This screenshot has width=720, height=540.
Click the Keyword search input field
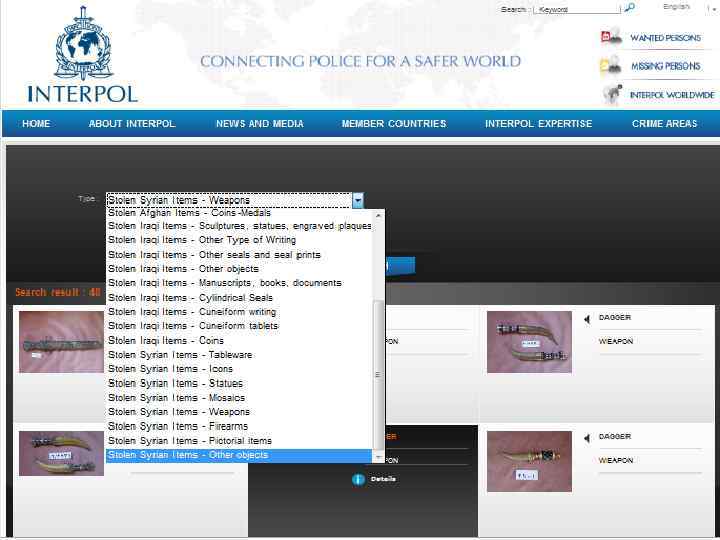[x=577, y=9]
